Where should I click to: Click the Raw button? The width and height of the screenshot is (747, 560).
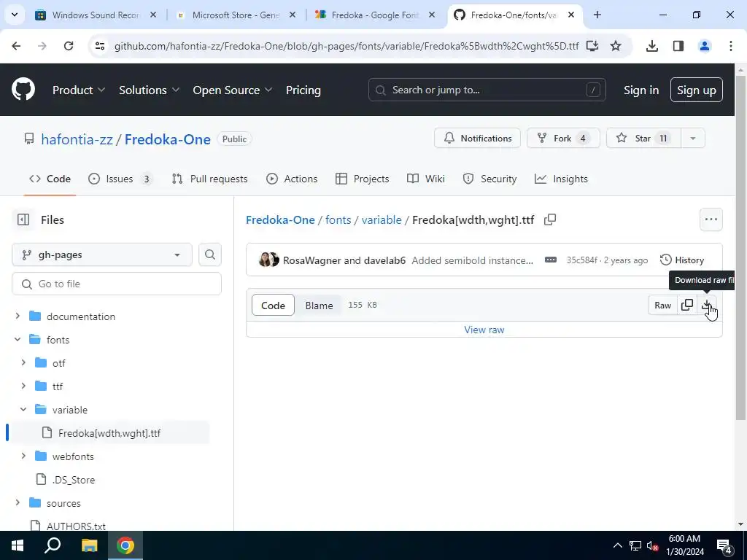pyautogui.click(x=662, y=306)
